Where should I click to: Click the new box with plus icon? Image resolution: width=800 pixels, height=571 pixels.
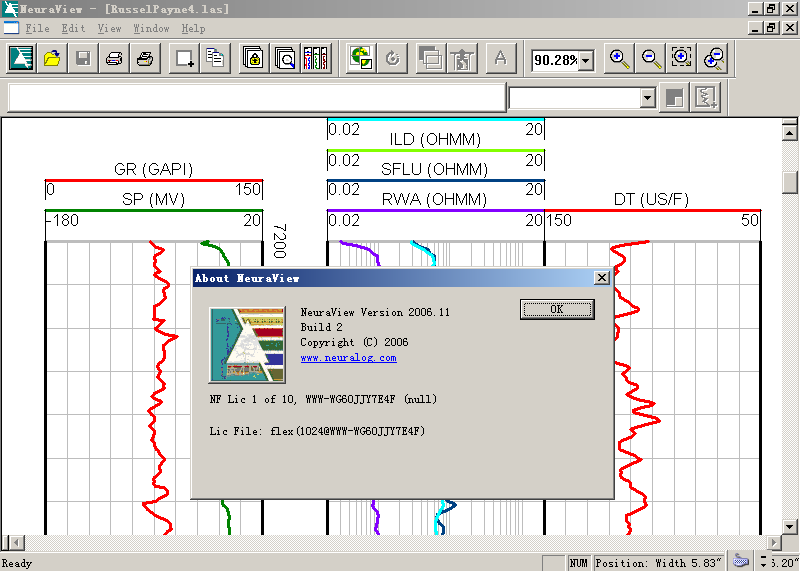184,58
